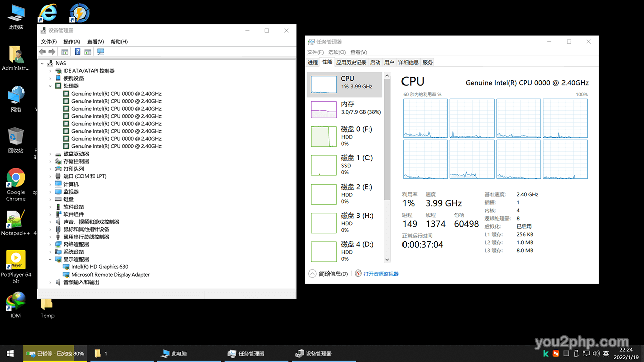Click the Scan for hardware changes monitor icon
The height and width of the screenshot is (362, 644).
tap(101, 52)
